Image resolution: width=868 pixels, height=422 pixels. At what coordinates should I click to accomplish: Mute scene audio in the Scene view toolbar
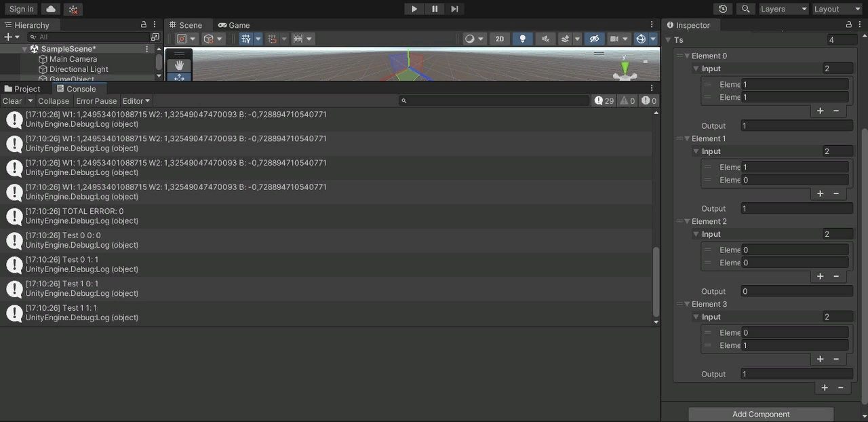coord(546,39)
